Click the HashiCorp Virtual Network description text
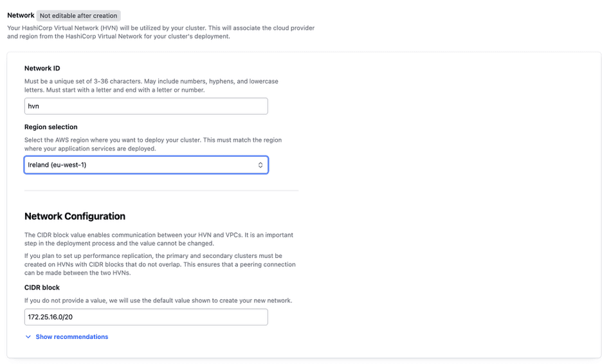This screenshot has width=602, height=364. [161, 32]
